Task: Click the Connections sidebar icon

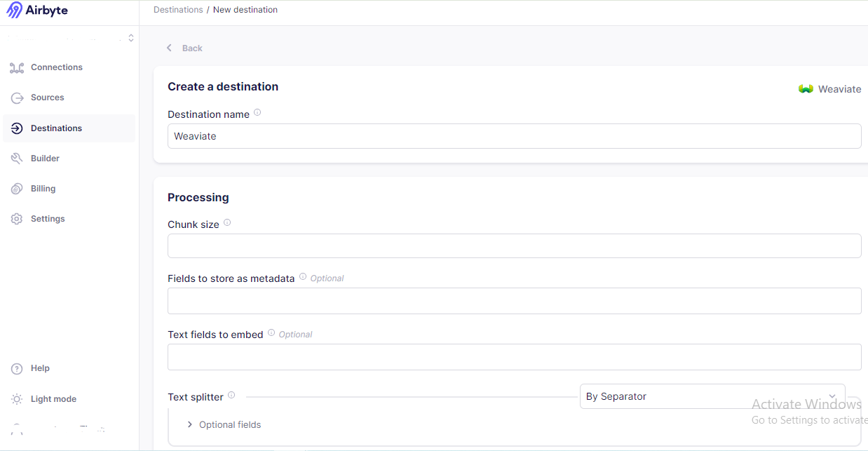Action: click(x=17, y=67)
